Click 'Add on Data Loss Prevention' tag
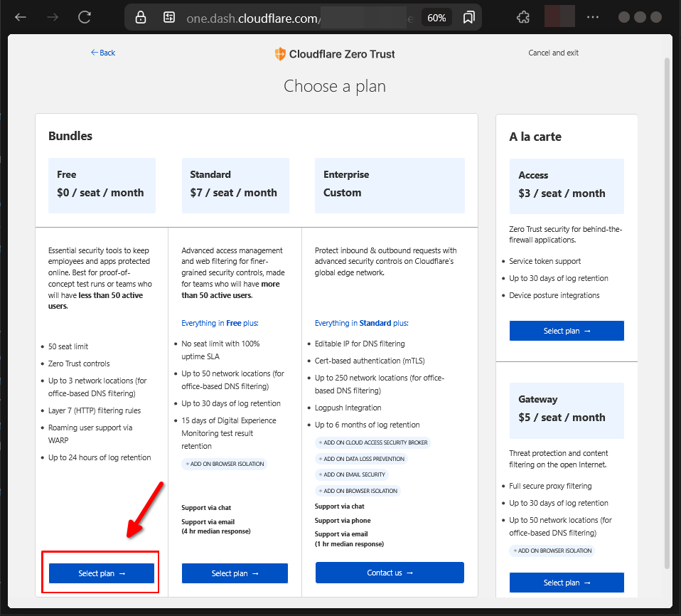Image resolution: width=681 pixels, height=616 pixels. 361,459
